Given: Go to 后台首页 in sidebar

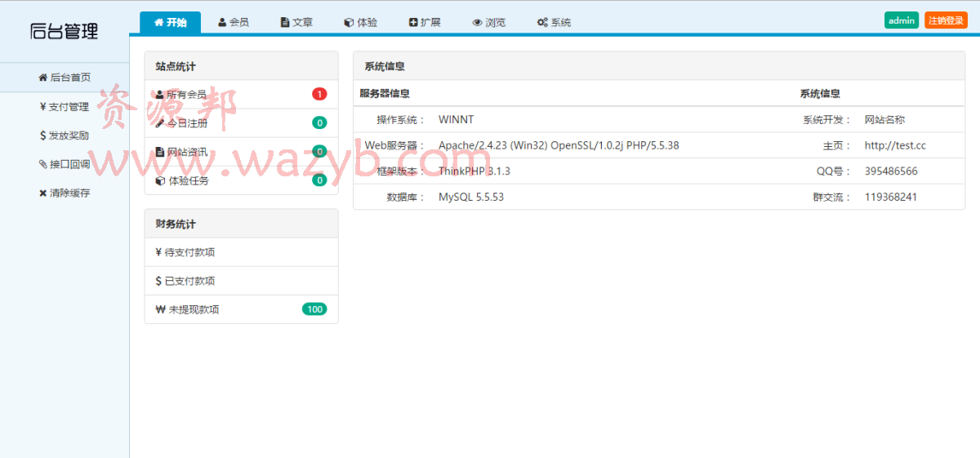Looking at the screenshot, I should coord(65,78).
